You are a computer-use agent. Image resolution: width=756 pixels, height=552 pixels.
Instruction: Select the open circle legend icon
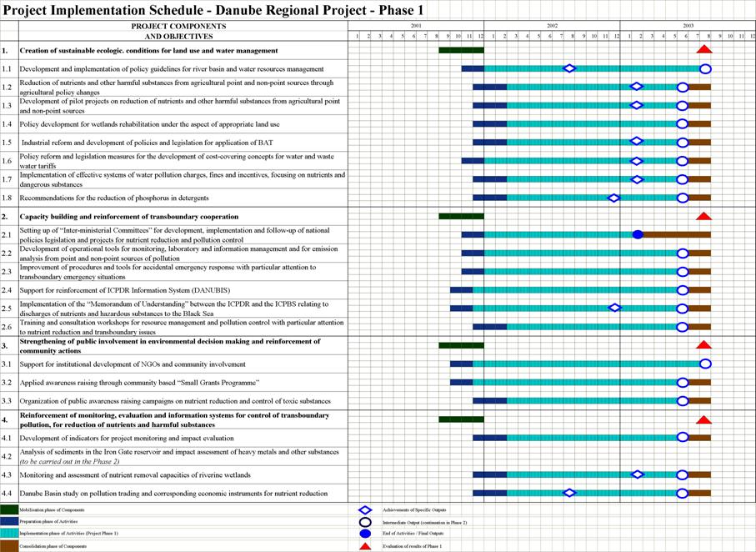coord(364,522)
